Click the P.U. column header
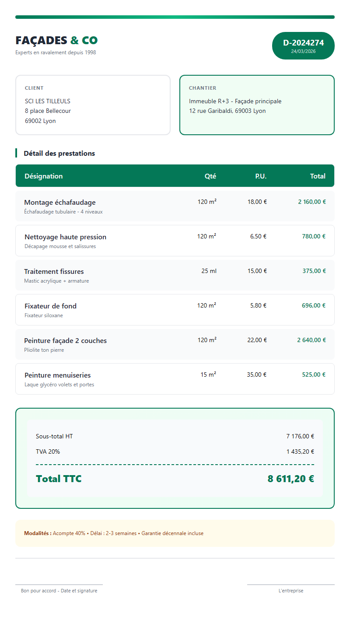Viewport: 350px width, 644px height. (x=261, y=176)
